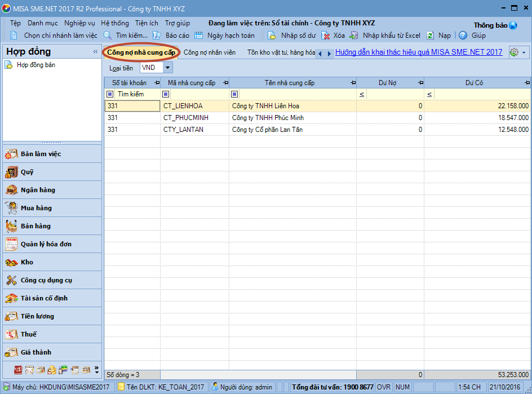Click the gear settings icon beside the link

coord(515,52)
